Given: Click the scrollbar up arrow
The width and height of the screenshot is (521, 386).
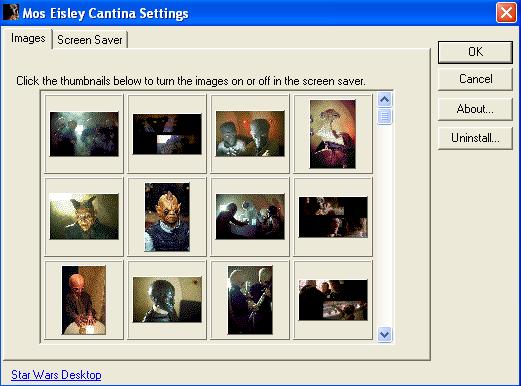Looking at the screenshot, I should 385,99.
